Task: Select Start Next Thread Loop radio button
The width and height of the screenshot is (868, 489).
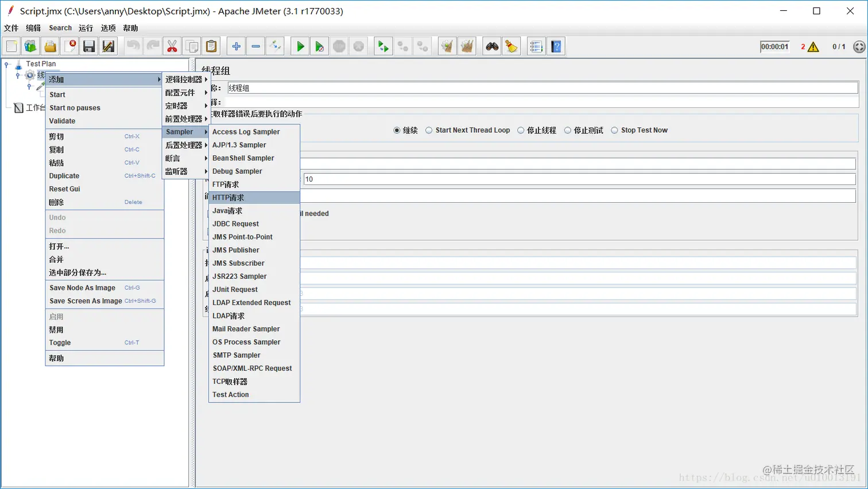Action: coord(429,130)
